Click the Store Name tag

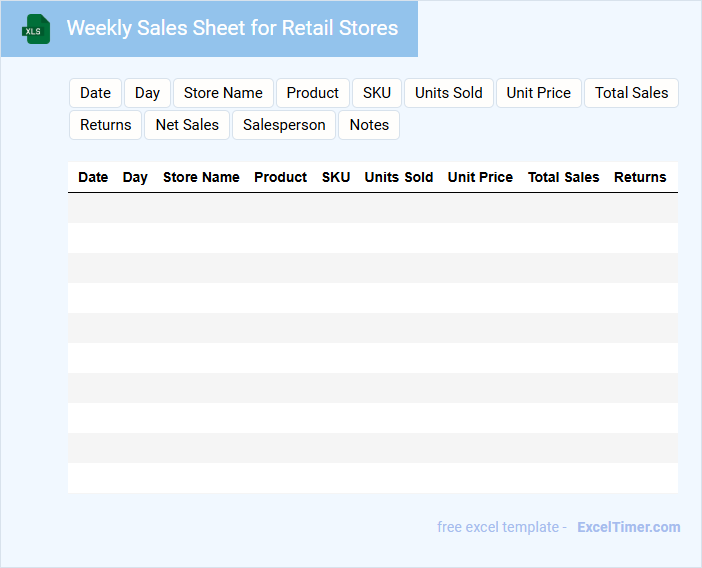click(223, 93)
